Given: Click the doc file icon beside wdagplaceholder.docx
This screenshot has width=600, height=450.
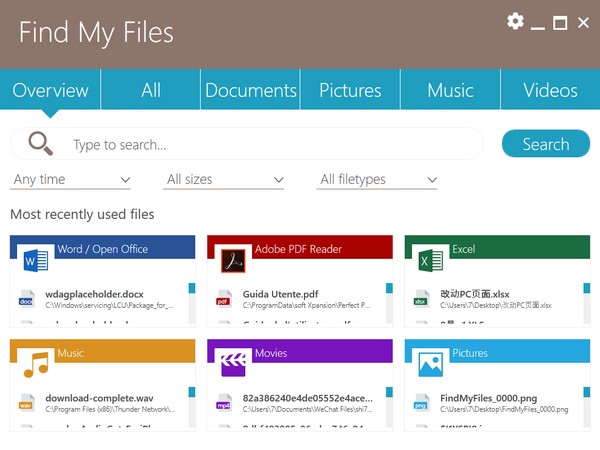Looking at the screenshot, I should (26, 299).
